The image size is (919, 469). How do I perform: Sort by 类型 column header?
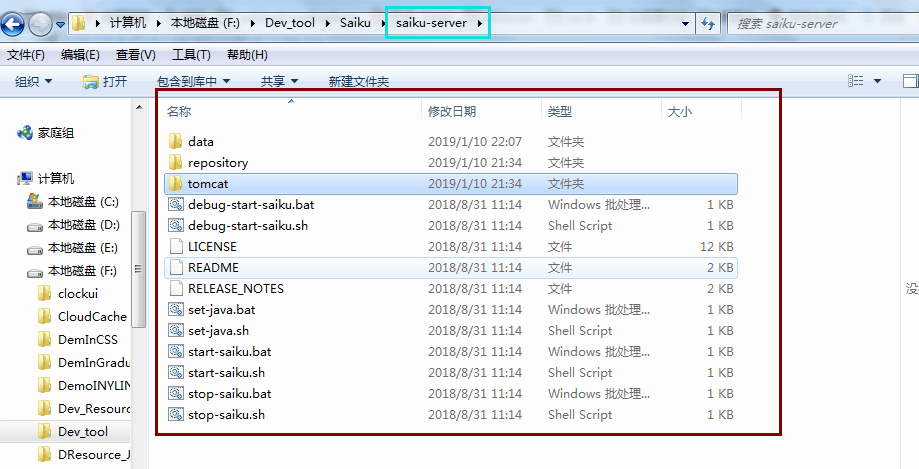point(560,111)
